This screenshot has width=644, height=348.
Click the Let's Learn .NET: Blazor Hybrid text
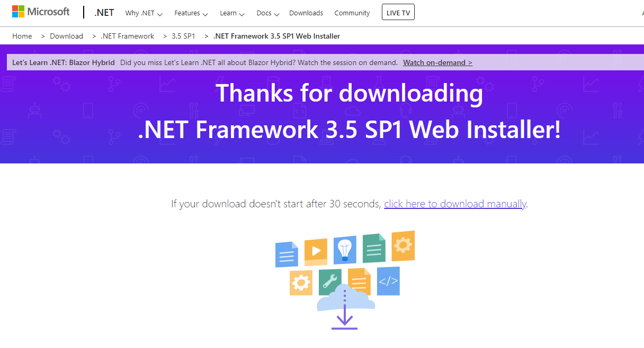click(x=64, y=62)
